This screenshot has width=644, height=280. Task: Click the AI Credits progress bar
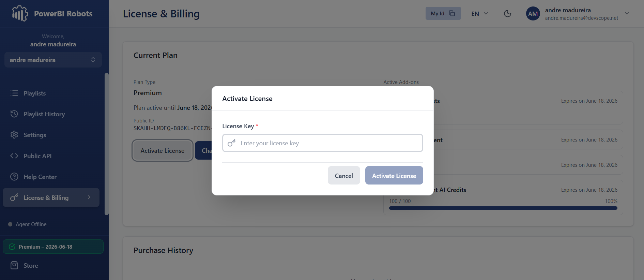pos(503,208)
